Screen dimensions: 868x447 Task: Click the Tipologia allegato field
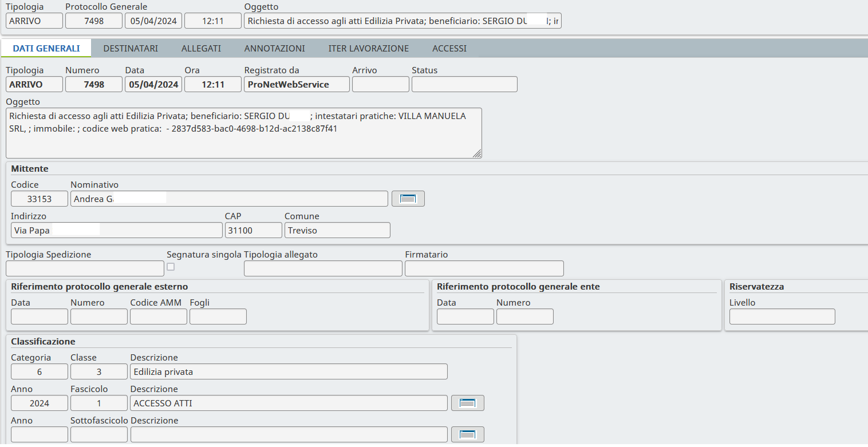(x=323, y=268)
